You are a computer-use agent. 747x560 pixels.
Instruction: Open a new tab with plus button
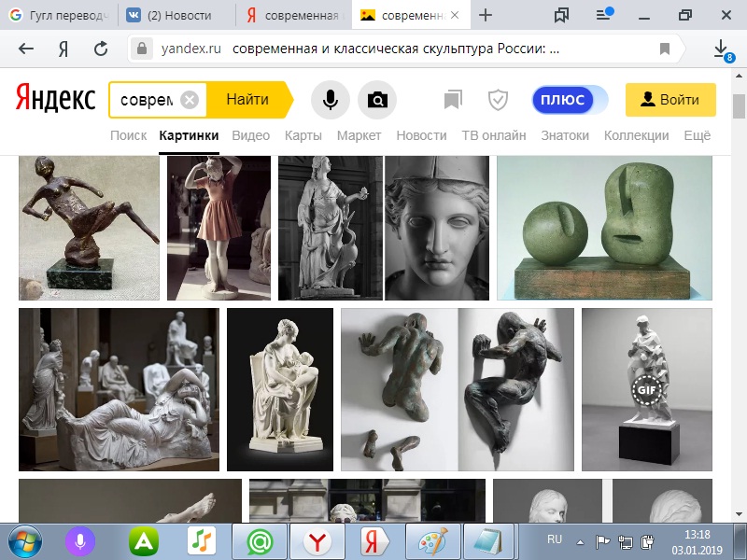click(x=486, y=15)
